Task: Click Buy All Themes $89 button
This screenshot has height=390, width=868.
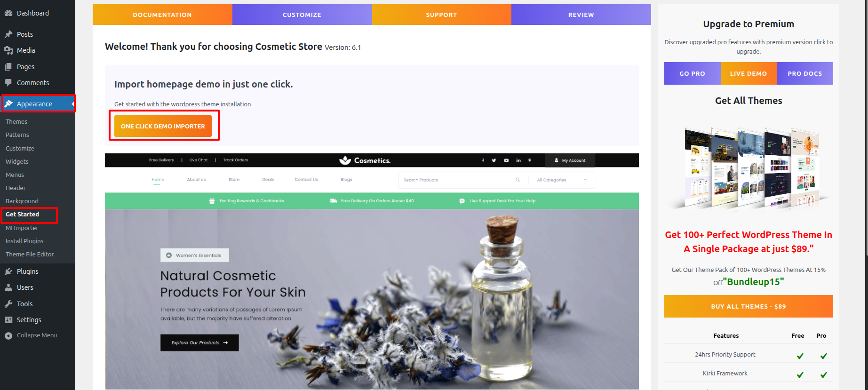Action: tap(749, 306)
